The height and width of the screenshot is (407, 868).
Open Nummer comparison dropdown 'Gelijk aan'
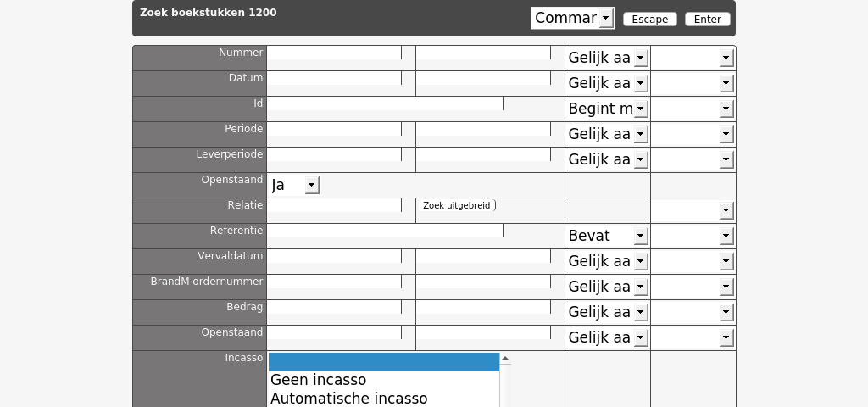(x=608, y=58)
